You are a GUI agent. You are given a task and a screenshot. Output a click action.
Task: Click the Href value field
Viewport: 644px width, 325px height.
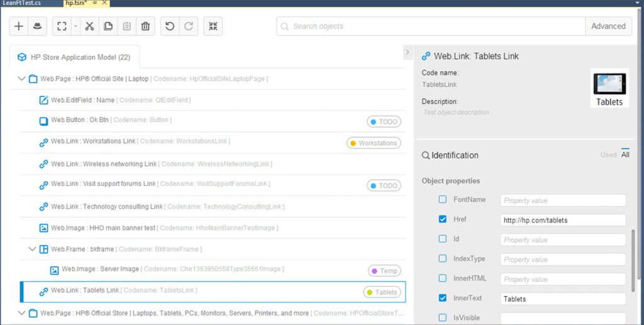click(x=563, y=220)
